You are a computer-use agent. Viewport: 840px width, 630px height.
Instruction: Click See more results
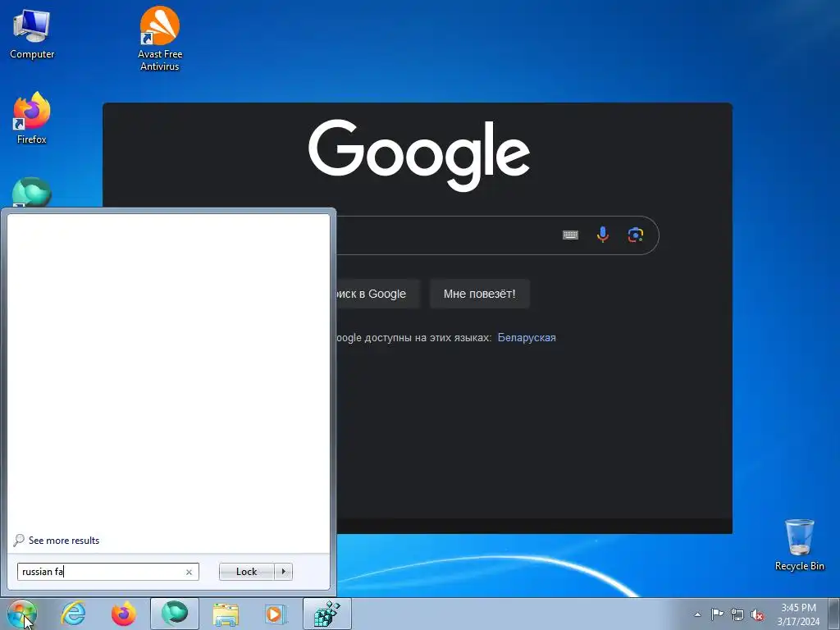coord(64,541)
